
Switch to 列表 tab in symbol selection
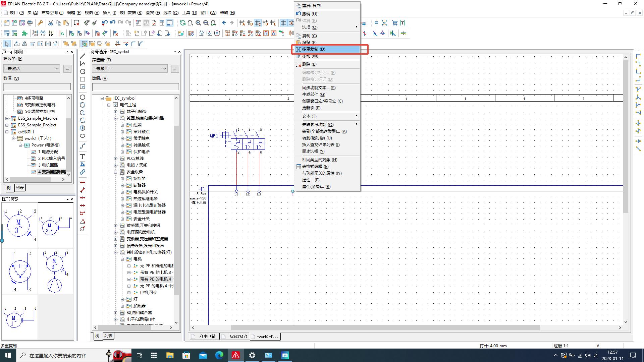click(x=108, y=336)
